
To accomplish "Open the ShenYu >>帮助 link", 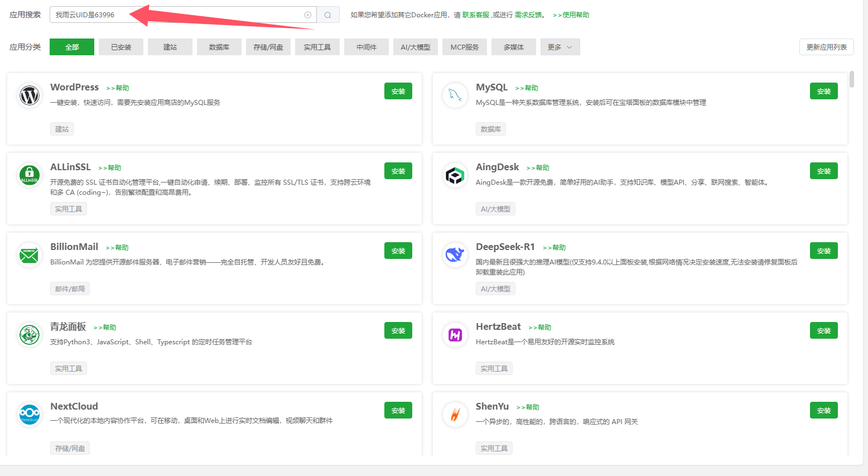I will pyautogui.click(x=528, y=407).
